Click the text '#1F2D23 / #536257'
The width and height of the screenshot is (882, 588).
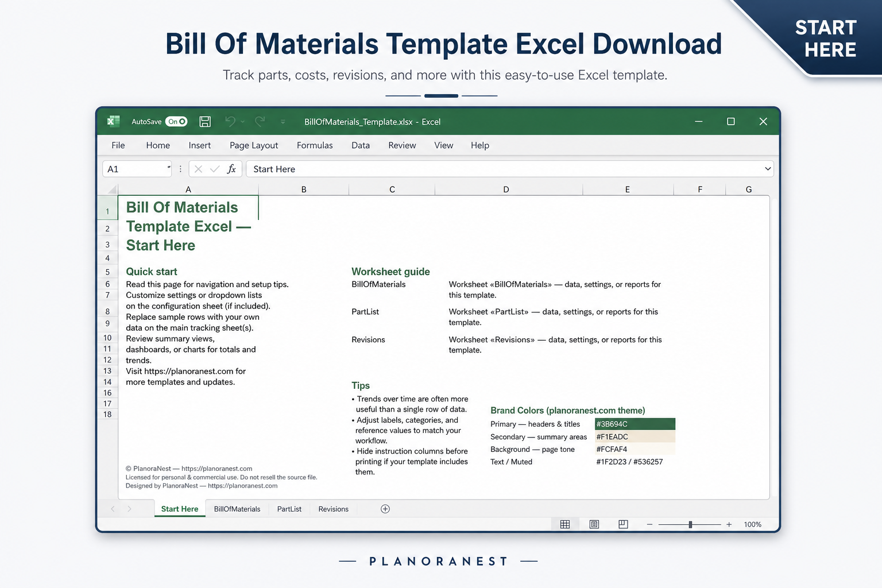629,462
